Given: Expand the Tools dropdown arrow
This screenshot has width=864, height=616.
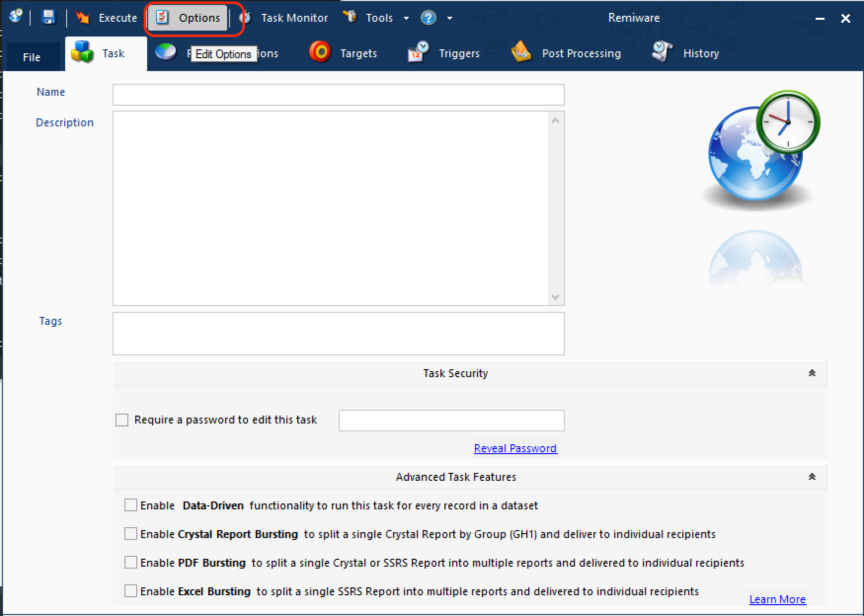Looking at the screenshot, I should [x=406, y=18].
